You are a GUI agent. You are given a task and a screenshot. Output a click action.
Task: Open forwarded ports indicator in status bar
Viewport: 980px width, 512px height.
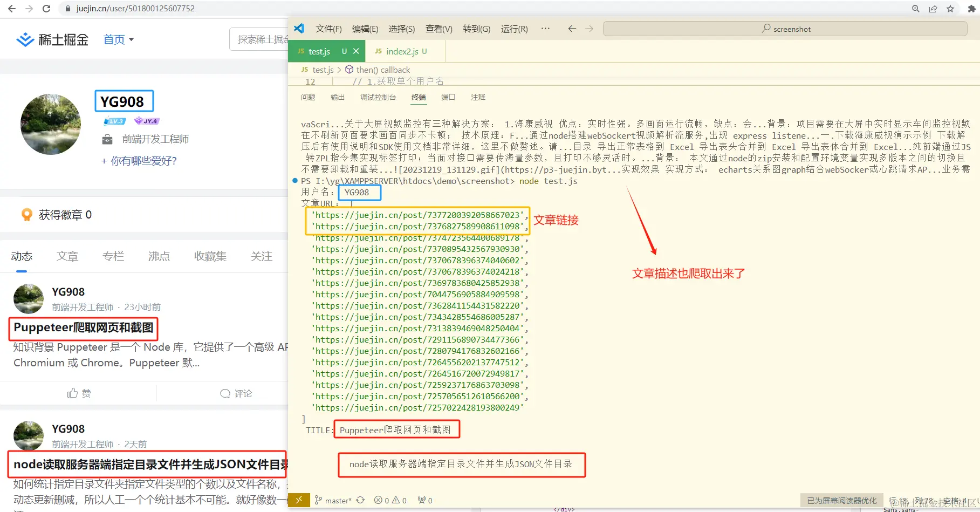[x=425, y=500]
